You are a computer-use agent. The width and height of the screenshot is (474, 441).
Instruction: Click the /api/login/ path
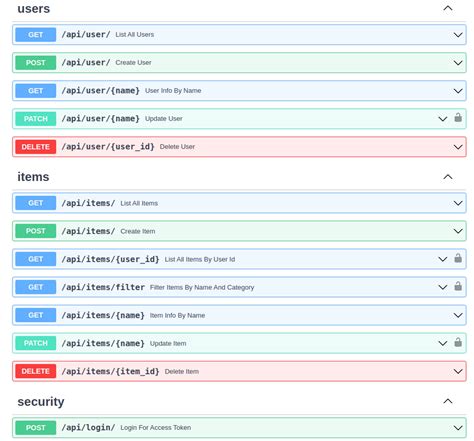tap(88, 427)
